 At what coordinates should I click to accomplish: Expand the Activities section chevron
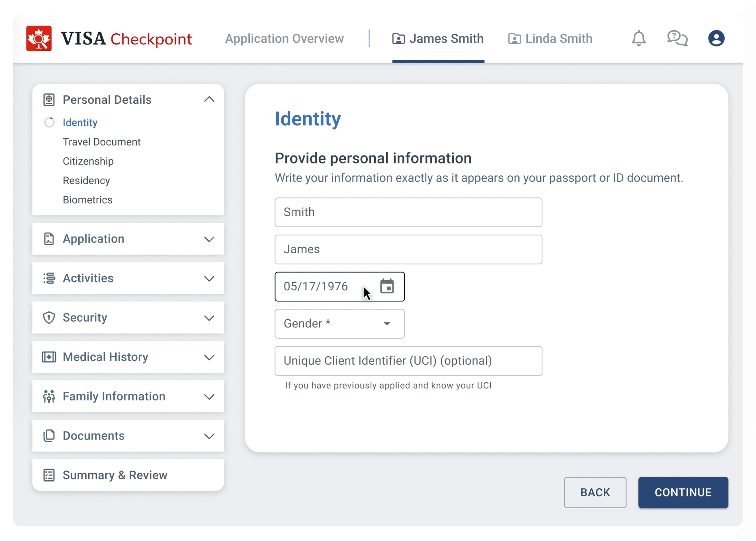(209, 279)
